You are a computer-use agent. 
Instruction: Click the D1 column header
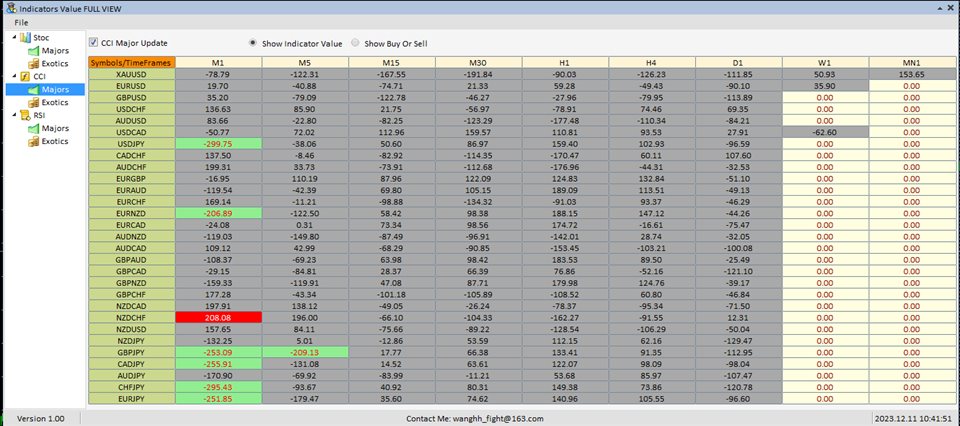[x=739, y=62]
